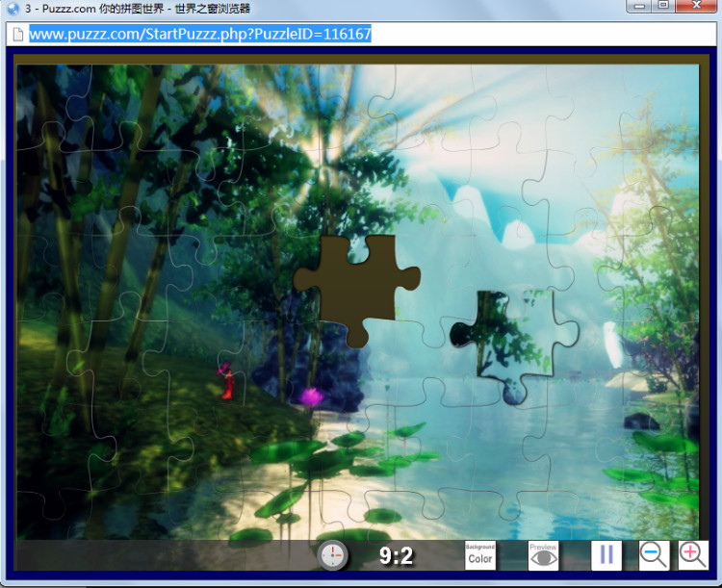This screenshot has height=588, width=722.
Task: Minimize the browser window
Action: tap(638, 6)
